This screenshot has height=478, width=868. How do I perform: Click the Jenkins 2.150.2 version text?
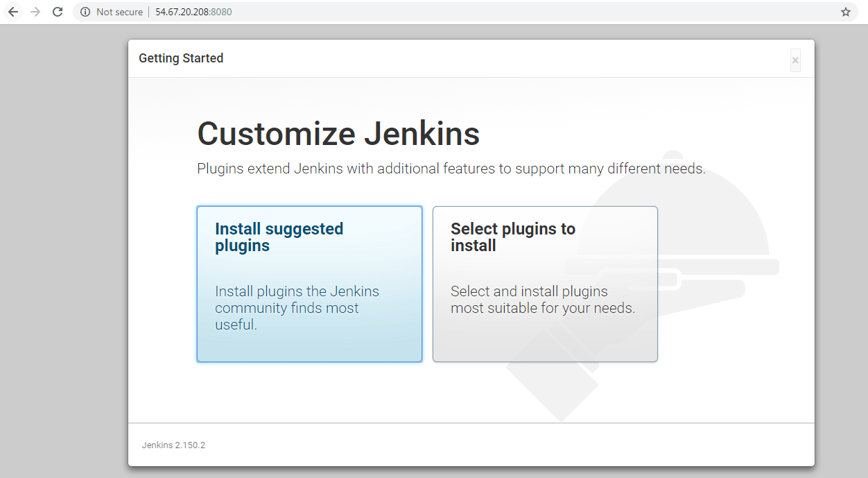point(173,445)
